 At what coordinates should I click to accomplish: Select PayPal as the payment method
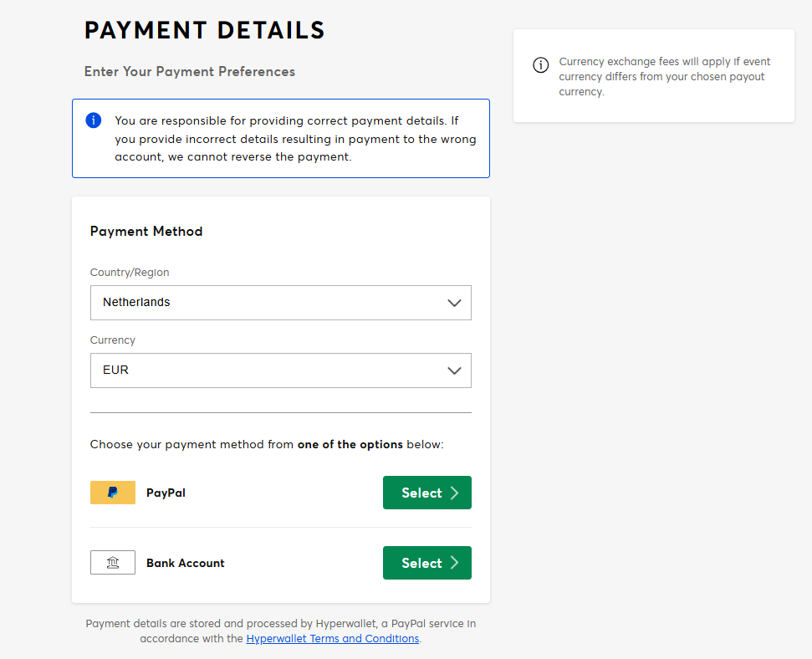click(426, 493)
